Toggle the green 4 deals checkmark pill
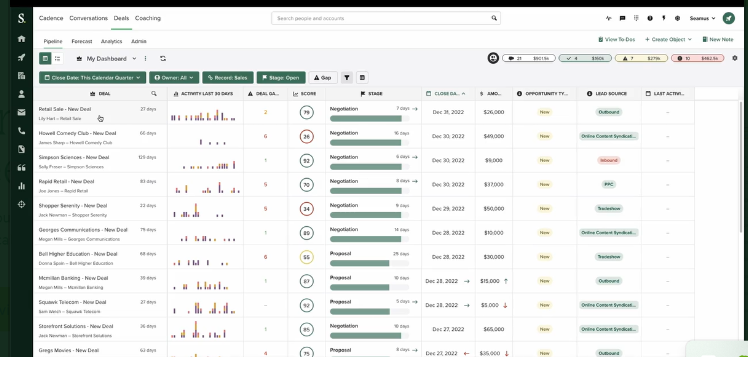This screenshot has width=749, height=367. coord(585,58)
